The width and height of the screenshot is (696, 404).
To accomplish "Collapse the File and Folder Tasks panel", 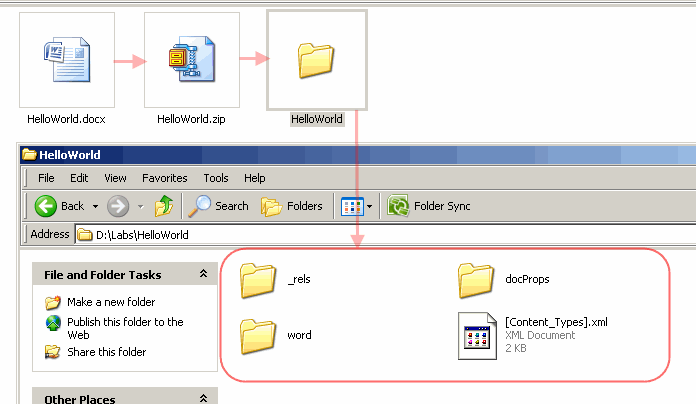I will [x=203, y=274].
